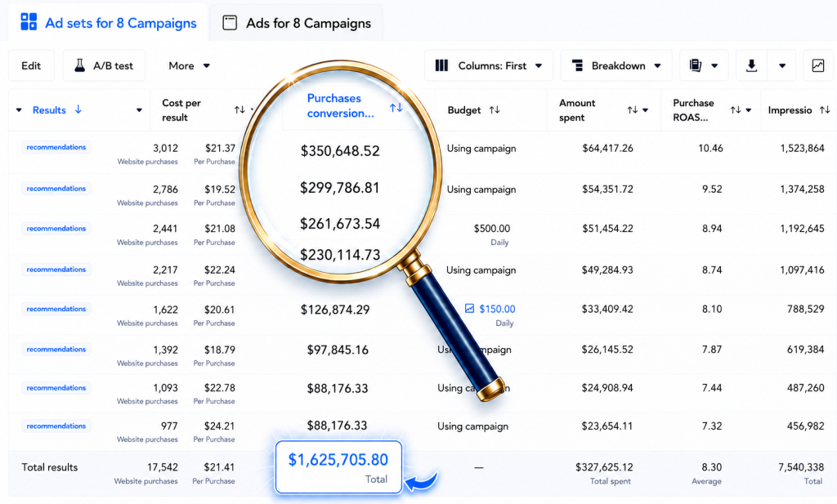The width and height of the screenshot is (837, 504).
Task: Click the download export icon
Action: (x=751, y=65)
